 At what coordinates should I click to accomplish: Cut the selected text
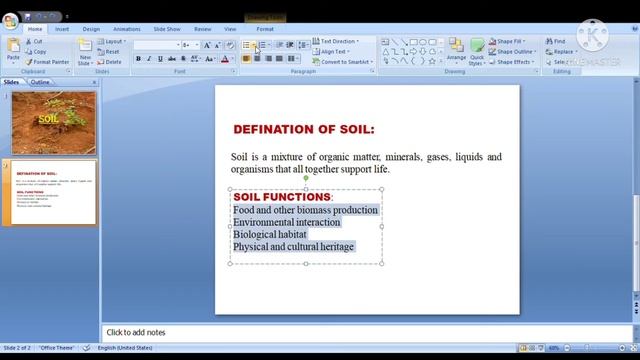click(x=34, y=41)
